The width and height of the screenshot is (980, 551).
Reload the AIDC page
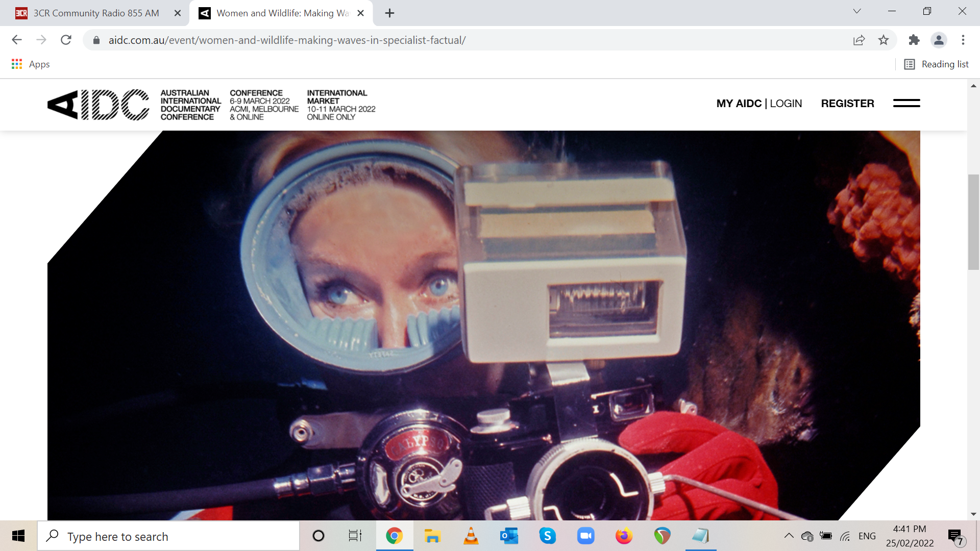tap(66, 40)
